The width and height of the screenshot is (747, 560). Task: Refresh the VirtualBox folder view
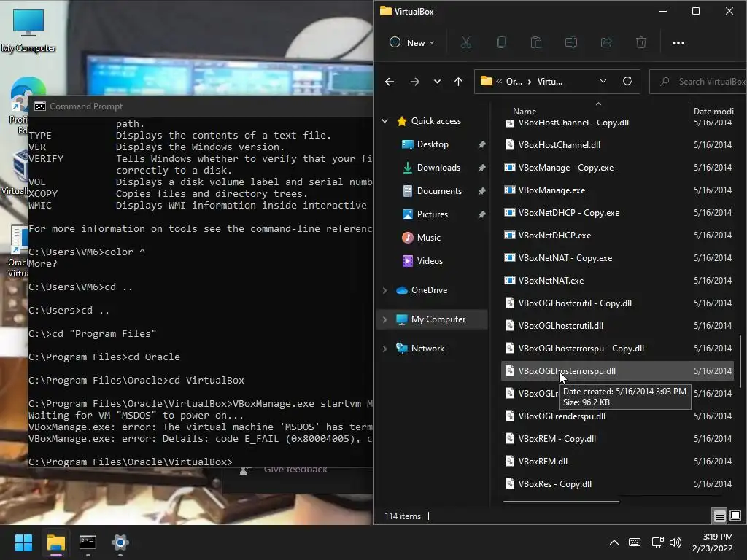point(627,82)
